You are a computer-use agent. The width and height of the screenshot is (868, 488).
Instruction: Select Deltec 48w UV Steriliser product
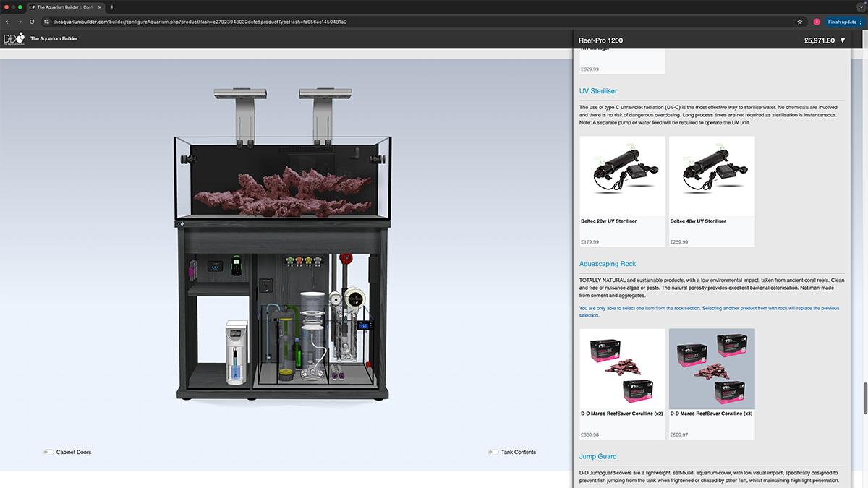point(712,191)
